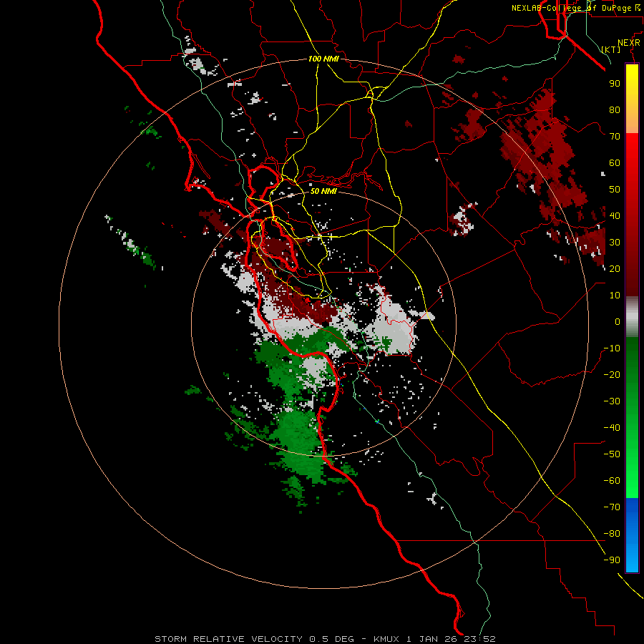Click the '23:52' timestamp in the caption
Image resolution: width=644 pixels, height=644 pixels.
pyautogui.click(x=479, y=639)
